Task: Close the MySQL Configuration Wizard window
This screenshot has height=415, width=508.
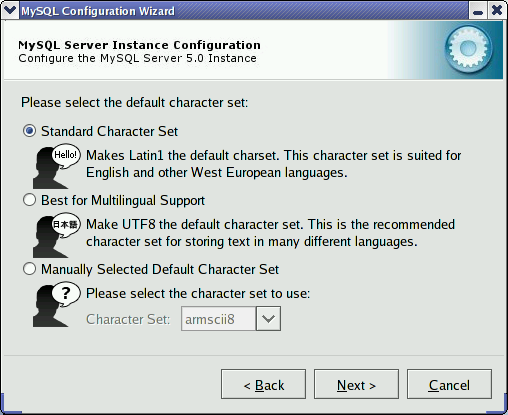Action: click(497, 11)
